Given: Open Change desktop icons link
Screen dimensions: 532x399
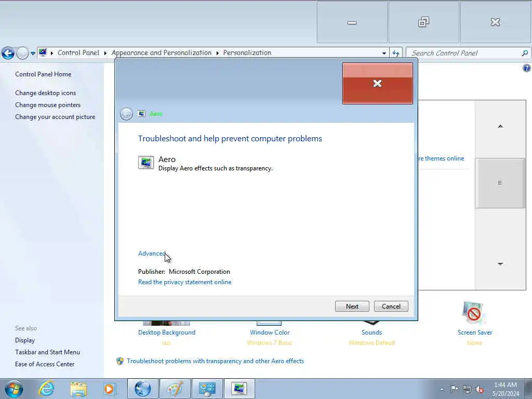Looking at the screenshot, I should click(x=46, y=93).
